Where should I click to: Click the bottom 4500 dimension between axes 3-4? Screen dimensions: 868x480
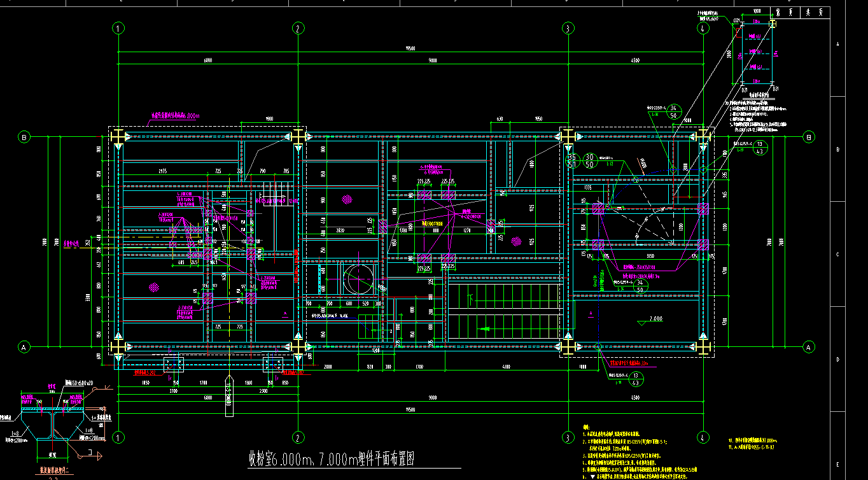(635, 397)
